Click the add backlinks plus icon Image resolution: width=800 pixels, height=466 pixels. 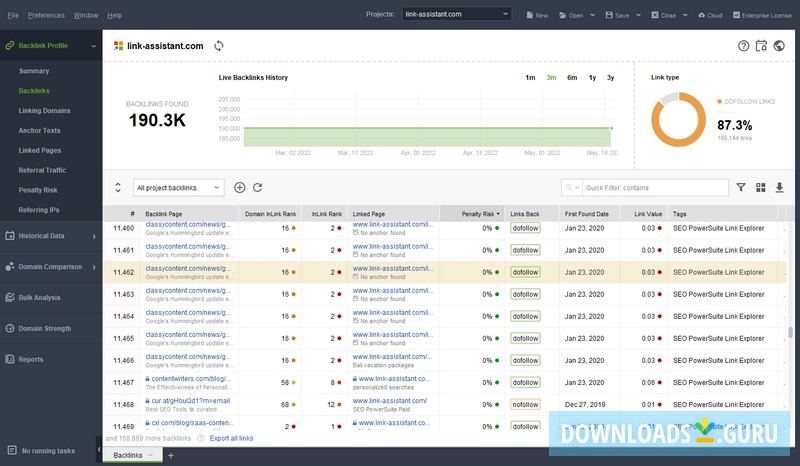240,187
